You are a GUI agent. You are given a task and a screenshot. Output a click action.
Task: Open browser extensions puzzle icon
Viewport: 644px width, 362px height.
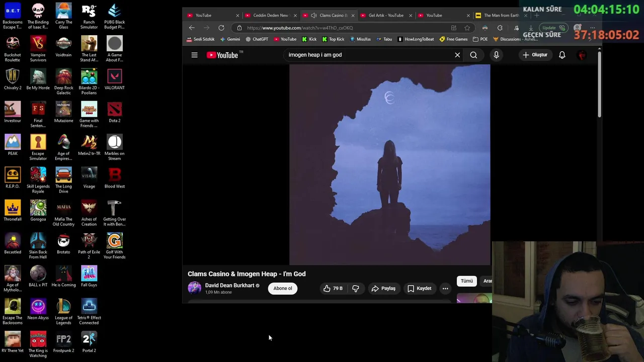(500, 28)
